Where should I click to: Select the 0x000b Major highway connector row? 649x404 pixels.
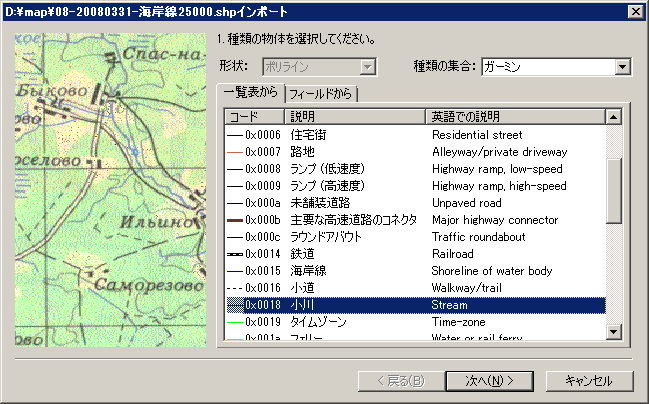[x=416, y=220]
